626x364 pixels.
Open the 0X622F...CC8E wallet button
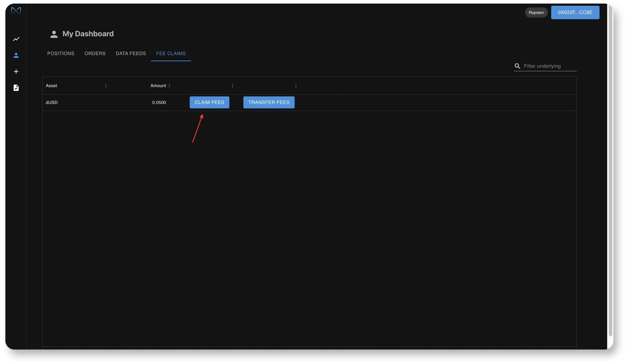pos(575,13)
